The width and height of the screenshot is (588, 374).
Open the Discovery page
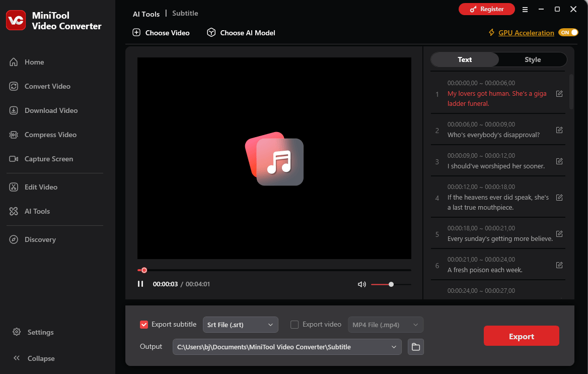pyautogui.click(x=32, y=239)
